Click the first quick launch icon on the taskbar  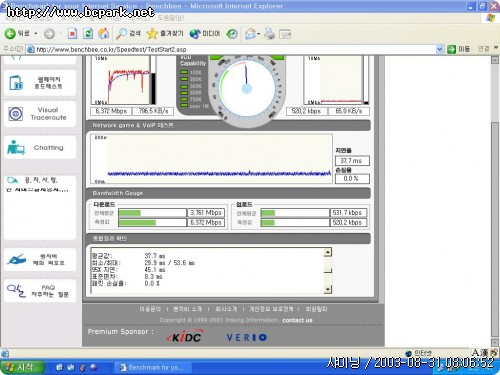tap(59, 367)
